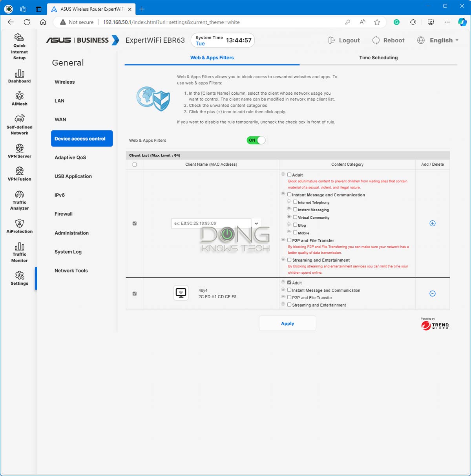Open new browser tab
471x476 pixels.
point(142,9)
